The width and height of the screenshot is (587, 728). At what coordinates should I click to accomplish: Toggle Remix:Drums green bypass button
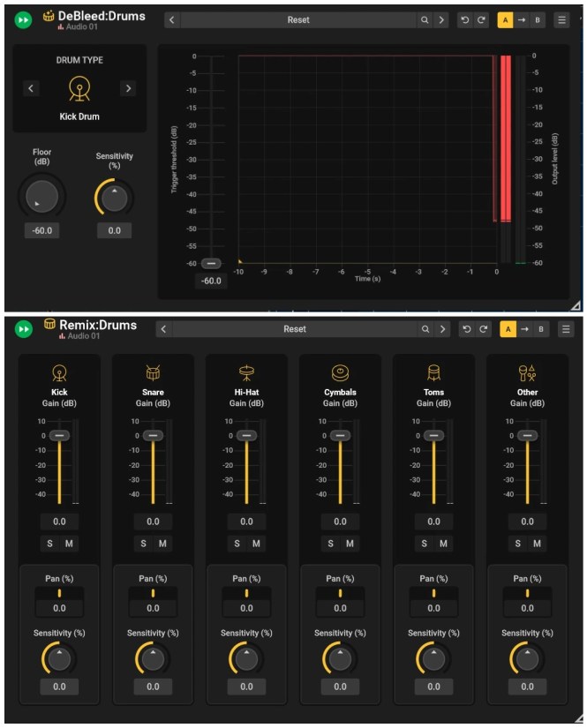[23, 329]
